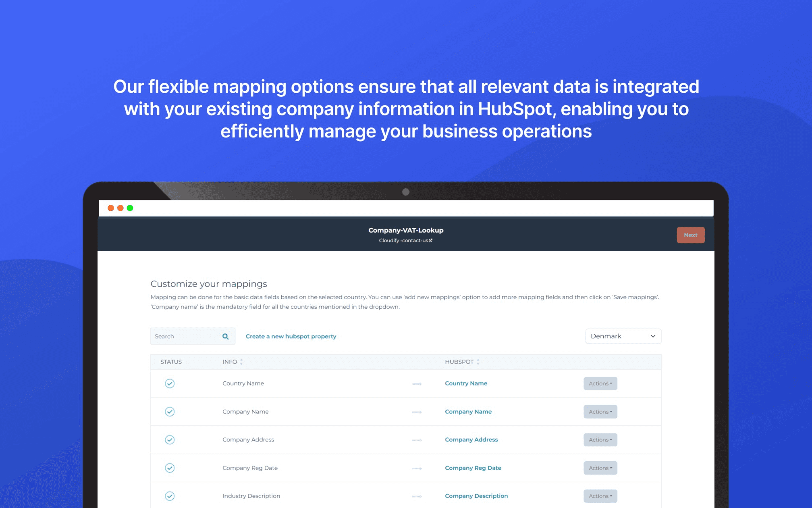Click the mapping arrow in Company Reg Date row

click(x=417, y=468)
